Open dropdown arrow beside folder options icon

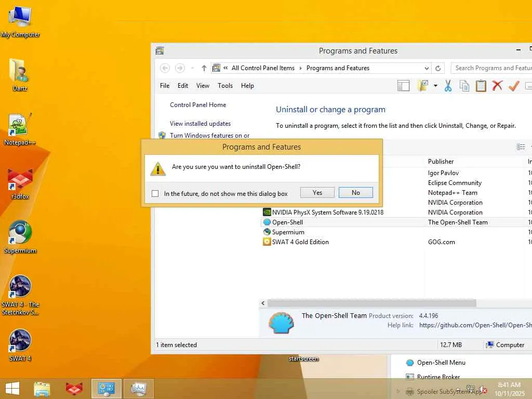(x=435, y=86)
